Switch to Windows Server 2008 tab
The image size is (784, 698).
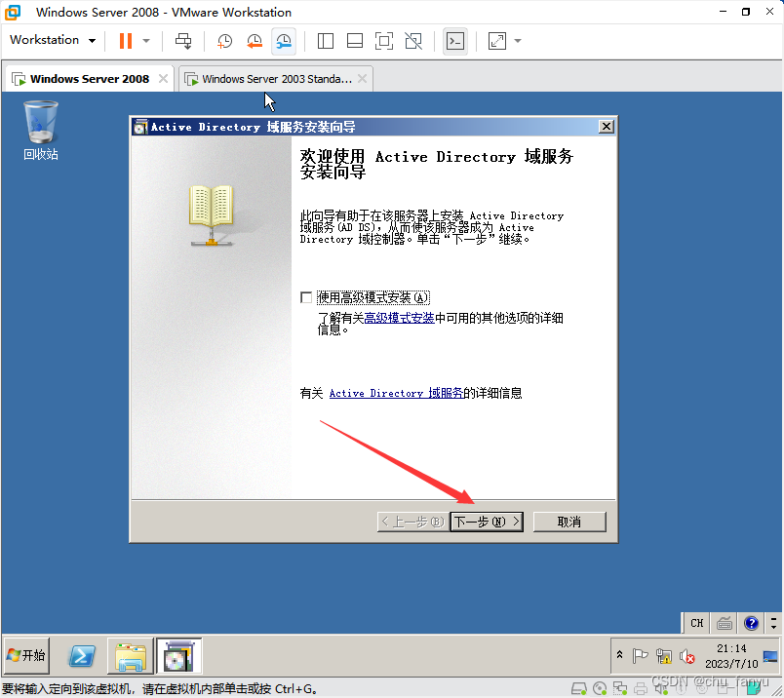[90, 79]
